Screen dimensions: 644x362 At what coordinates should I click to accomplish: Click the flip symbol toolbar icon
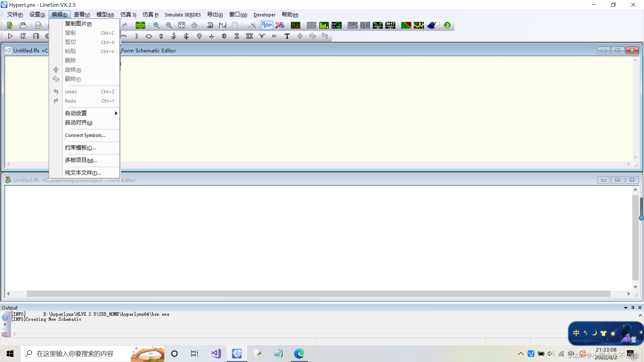(312, 36)
